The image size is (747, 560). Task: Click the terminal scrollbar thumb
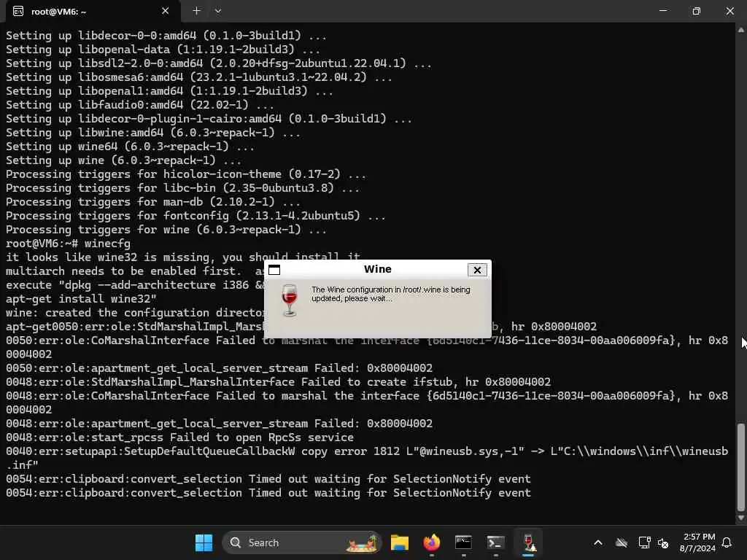click(x=741, y=467)
